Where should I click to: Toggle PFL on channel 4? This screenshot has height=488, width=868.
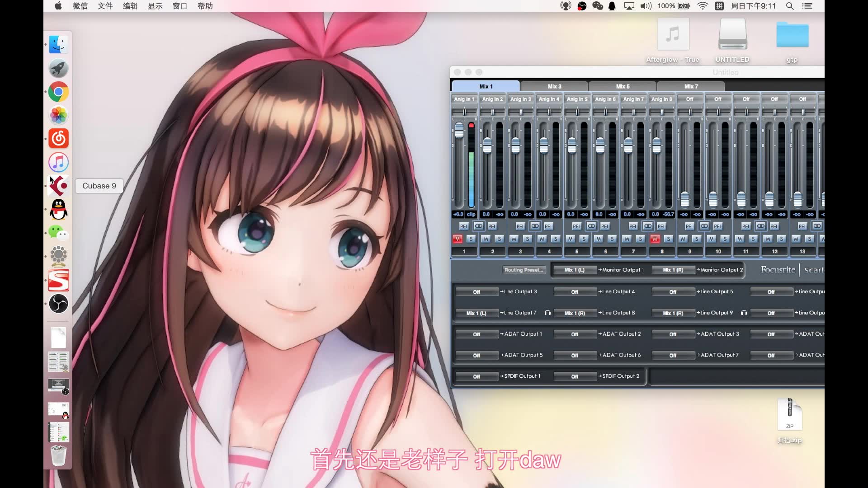[548, 226]
